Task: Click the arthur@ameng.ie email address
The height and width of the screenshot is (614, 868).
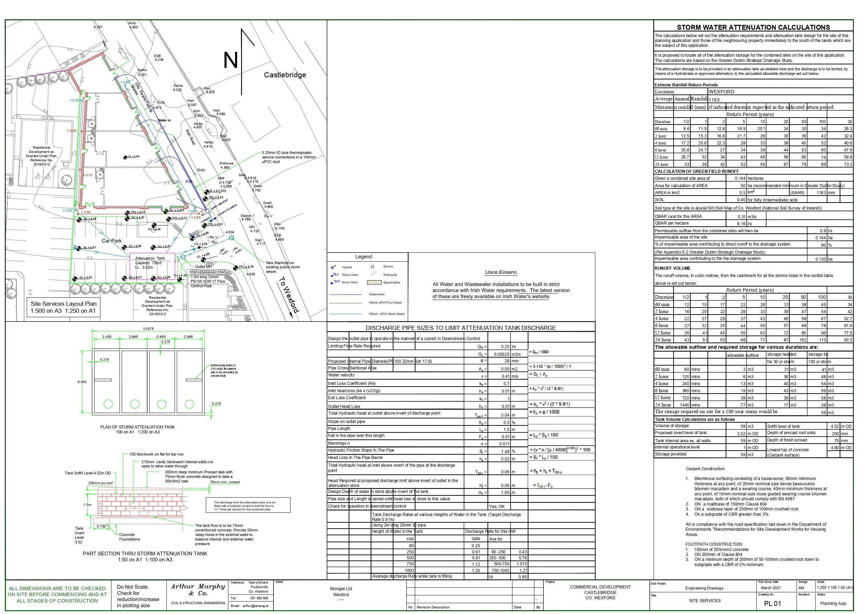Action: pos(255,606)
